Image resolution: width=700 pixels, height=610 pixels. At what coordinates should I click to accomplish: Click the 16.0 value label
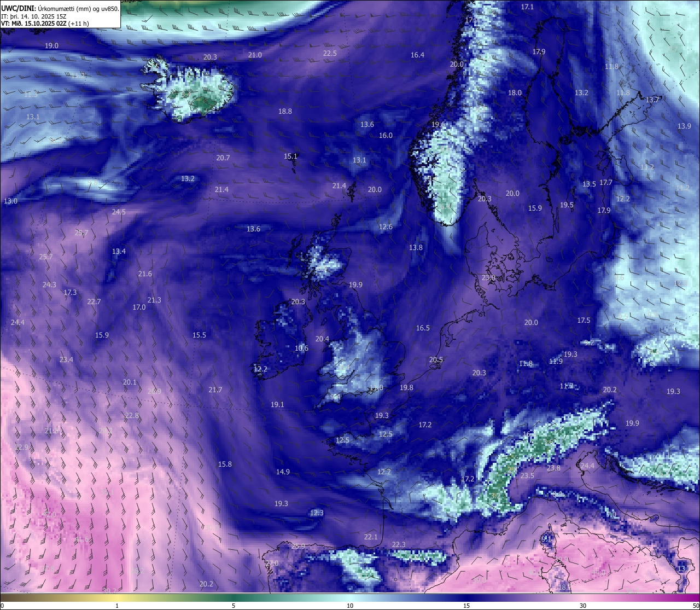click(386, 136)
